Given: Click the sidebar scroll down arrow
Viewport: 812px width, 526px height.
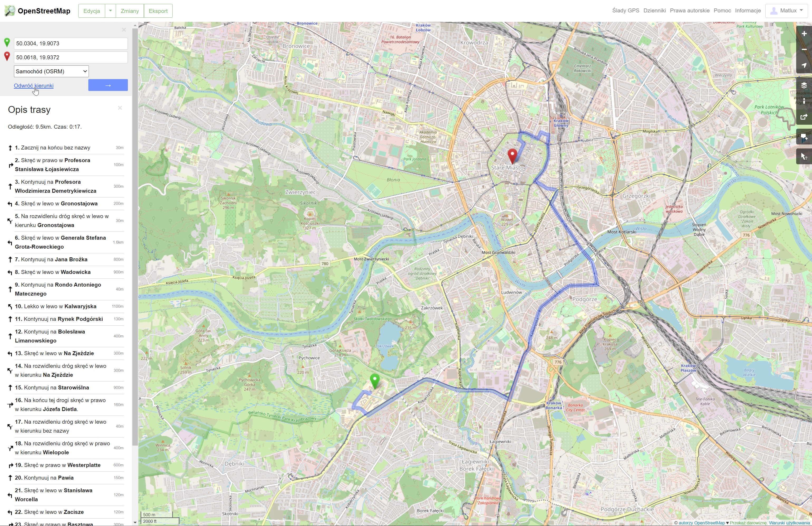Looking at the screenshot, I should pos(135,522).
